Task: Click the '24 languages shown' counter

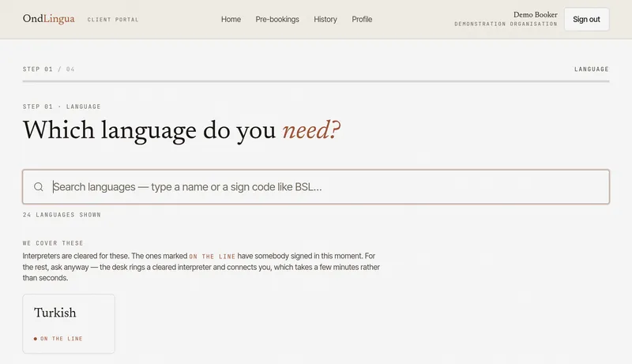Action: pos(62,215)
